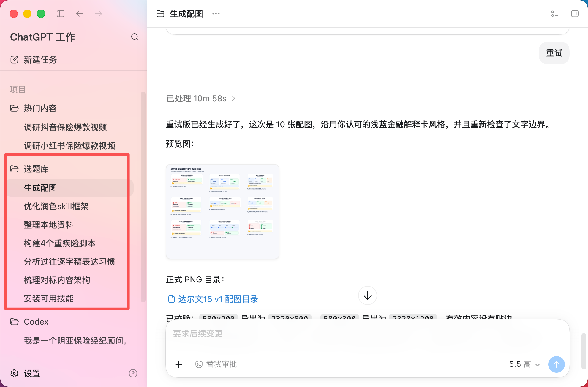This screenshot has width=588, height=387.
Task: Focus the 要求后续变更 input field
Action: pyautogui.click(x=368, y=334)
